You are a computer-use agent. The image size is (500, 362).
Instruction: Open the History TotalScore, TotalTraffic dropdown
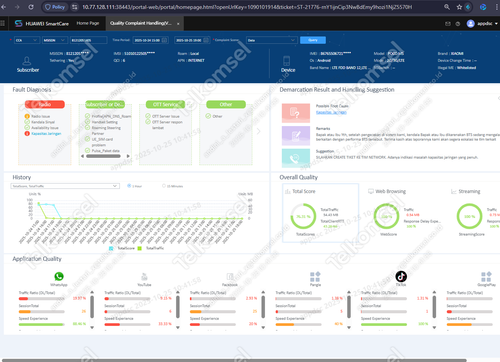(x=65, y=186)
